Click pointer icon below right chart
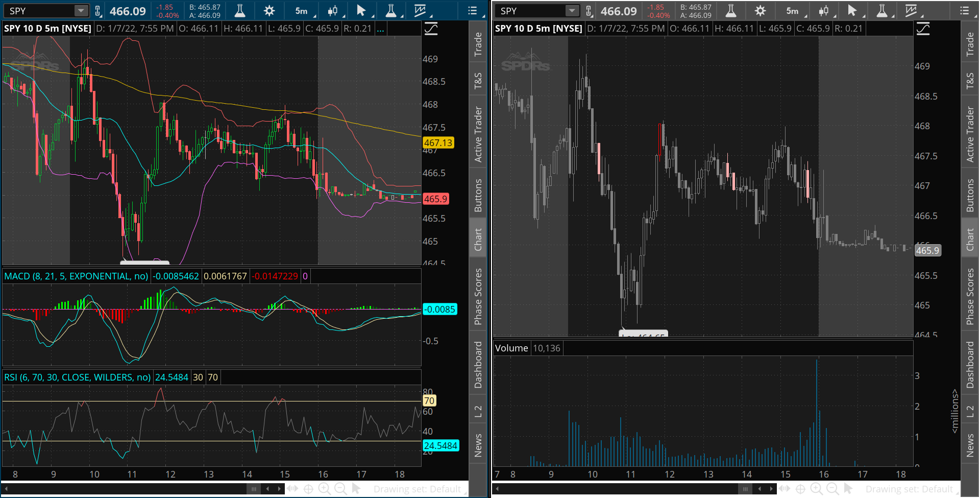 (848, 489)
